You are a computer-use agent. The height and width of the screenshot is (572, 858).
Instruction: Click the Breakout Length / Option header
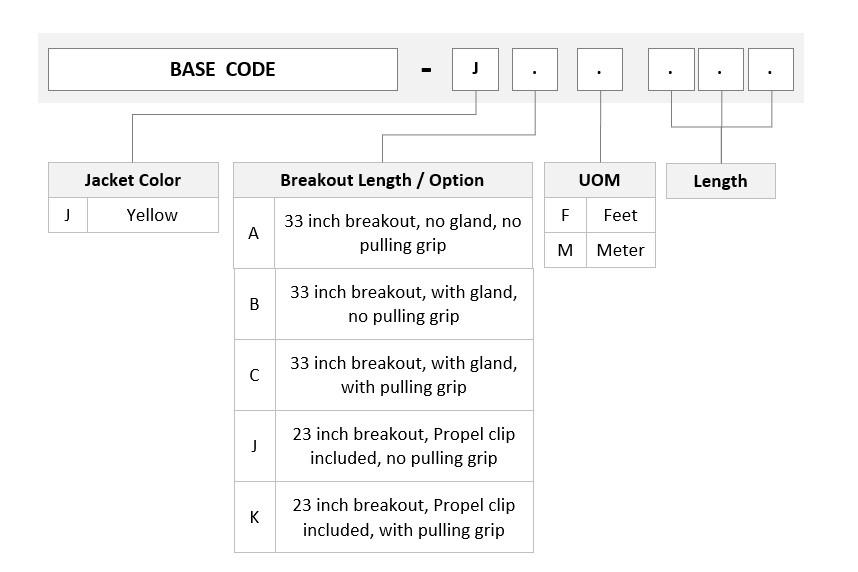pos(382,180)
